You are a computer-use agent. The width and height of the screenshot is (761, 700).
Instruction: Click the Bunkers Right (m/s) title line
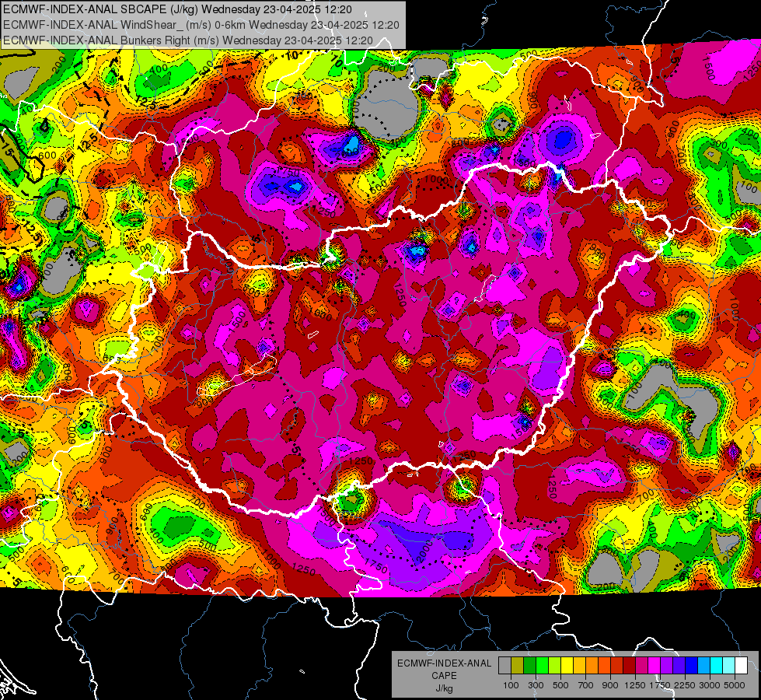(x=188, y=40)
